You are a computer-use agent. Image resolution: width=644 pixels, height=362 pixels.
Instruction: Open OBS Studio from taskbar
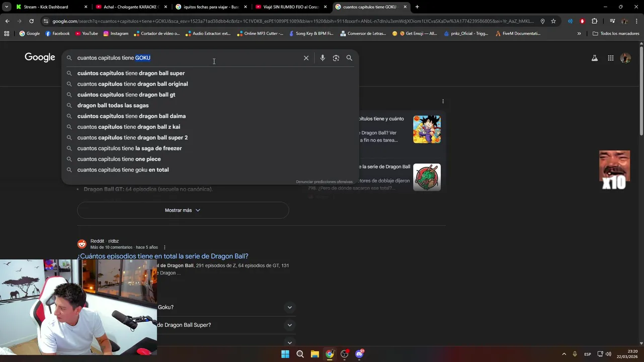tap(344, 354)
